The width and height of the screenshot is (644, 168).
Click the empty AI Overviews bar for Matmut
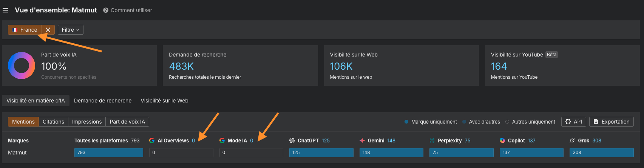tap(181, 153)
